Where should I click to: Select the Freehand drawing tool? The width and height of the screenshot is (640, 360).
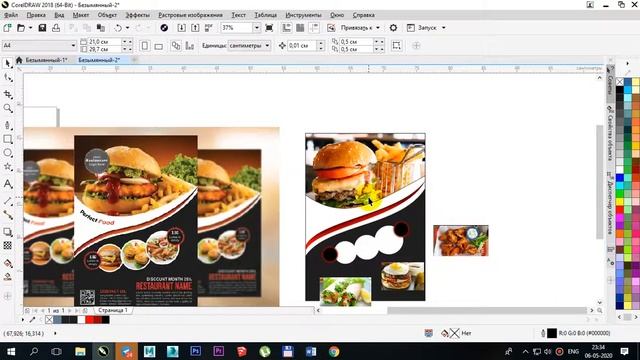tap(8, 125)
